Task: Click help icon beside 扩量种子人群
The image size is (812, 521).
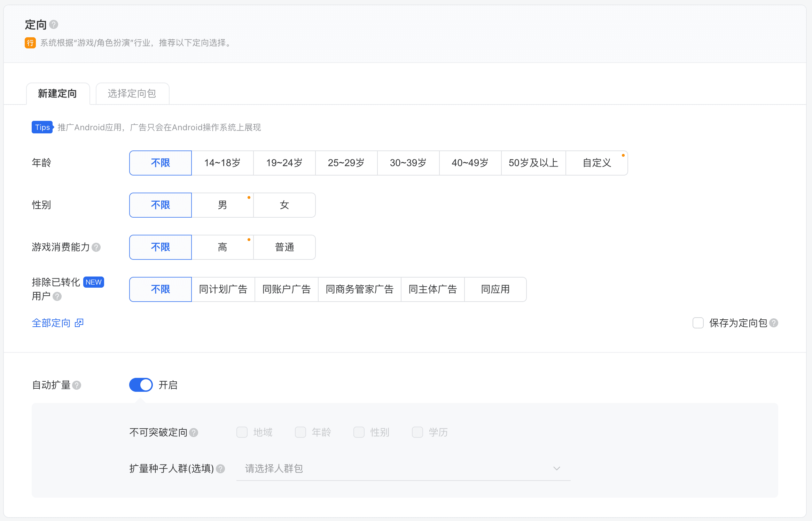Action: (220, 469)
